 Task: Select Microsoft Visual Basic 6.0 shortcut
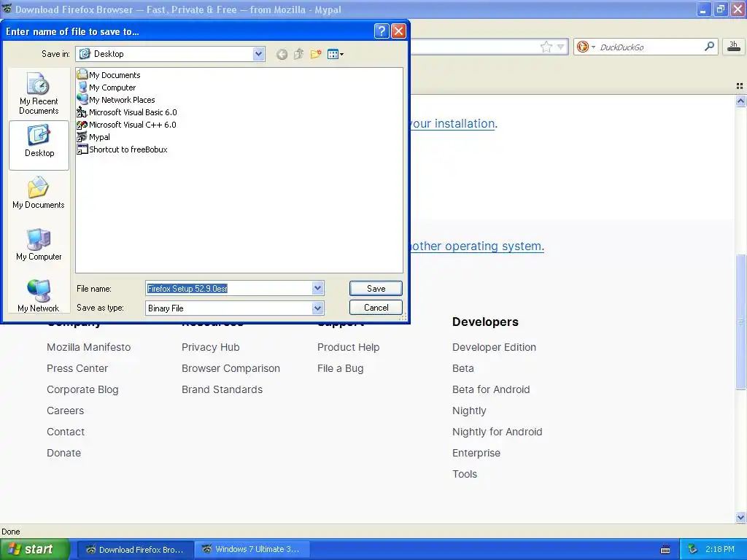127,112
